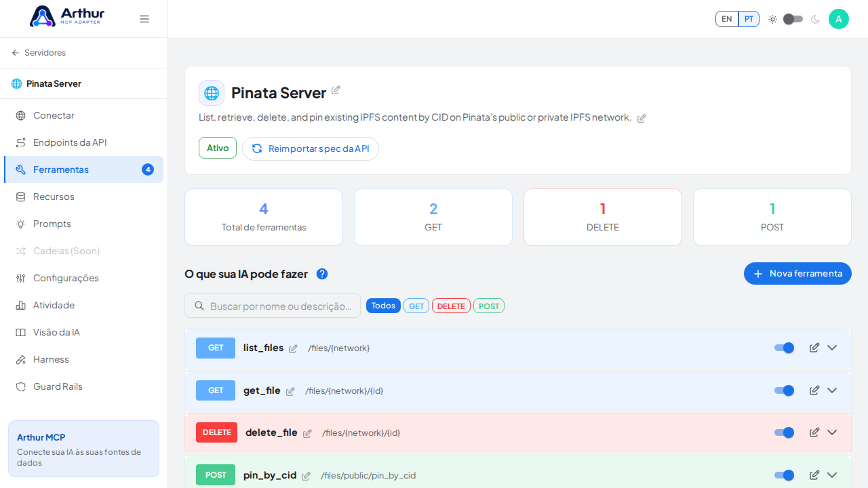Click the Pinata Server sidebar heading

46,83
